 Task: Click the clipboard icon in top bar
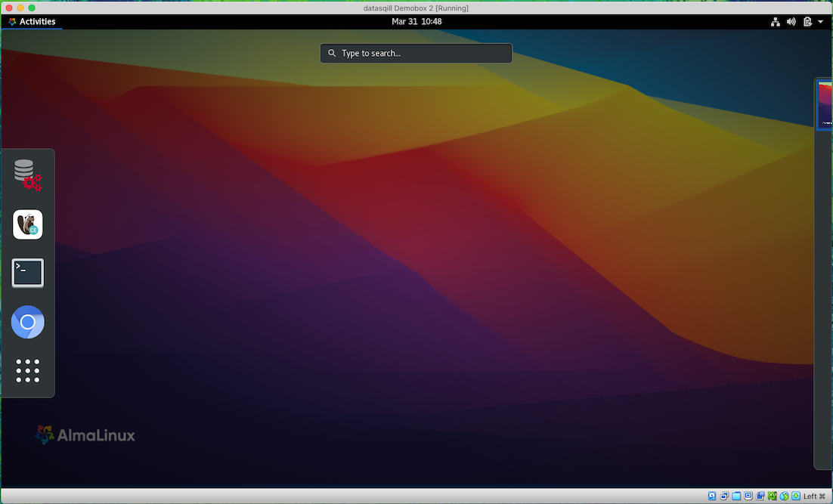click(807, 22)
